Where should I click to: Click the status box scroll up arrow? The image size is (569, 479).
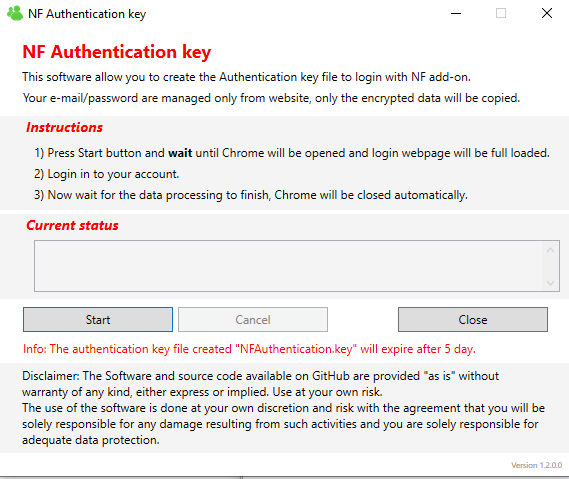pos(550,250)
